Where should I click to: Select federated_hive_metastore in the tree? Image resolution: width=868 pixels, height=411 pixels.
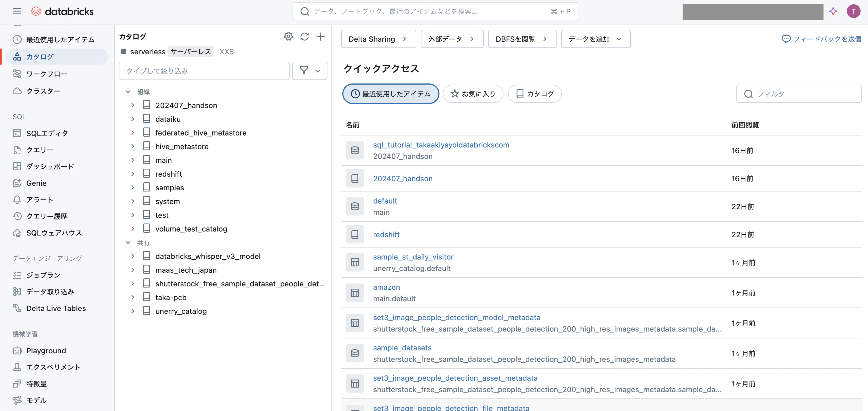click(x=201, y=133)
